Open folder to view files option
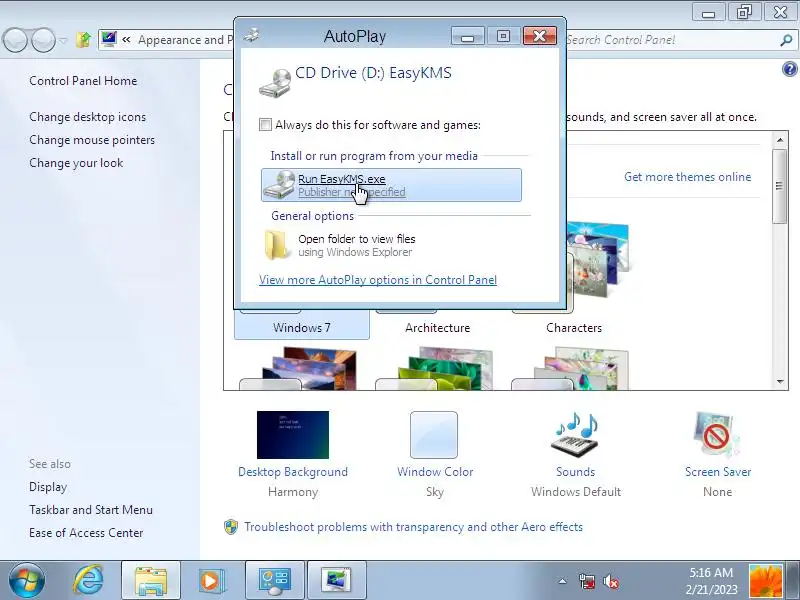 (357, 245)
